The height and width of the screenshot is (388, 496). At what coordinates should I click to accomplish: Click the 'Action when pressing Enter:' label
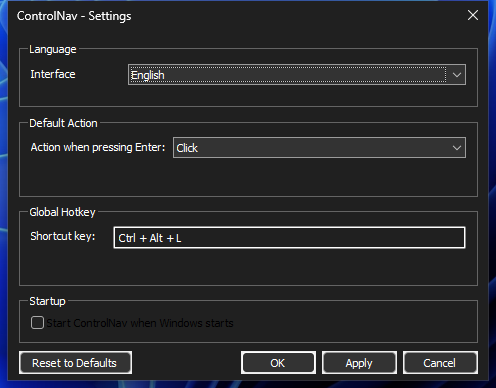(98, 147)
